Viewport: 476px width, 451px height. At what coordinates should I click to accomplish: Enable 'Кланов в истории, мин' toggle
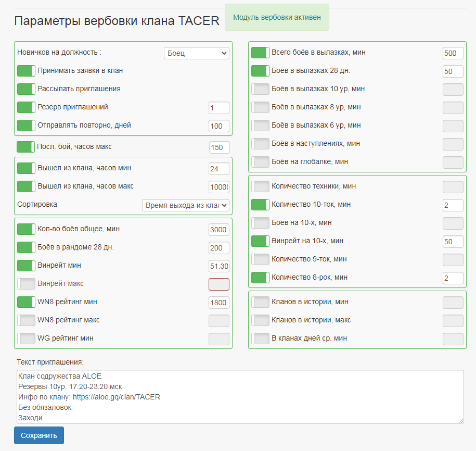coord(260,302)
